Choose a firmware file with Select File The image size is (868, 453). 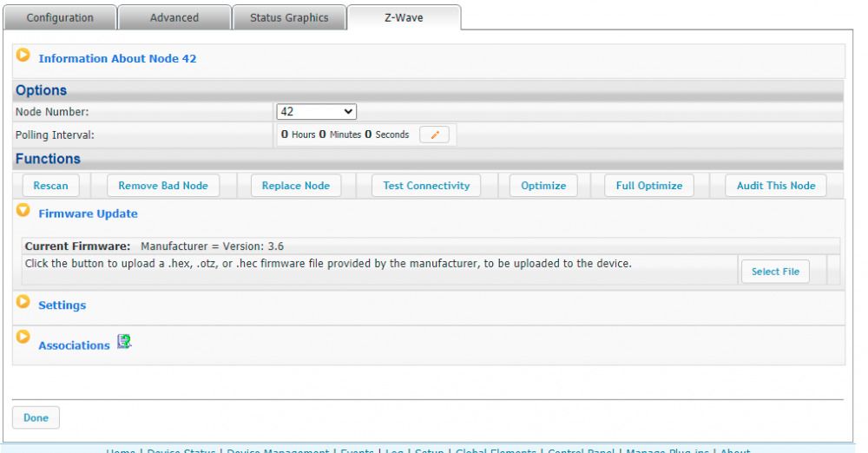[x=775, y=272]
